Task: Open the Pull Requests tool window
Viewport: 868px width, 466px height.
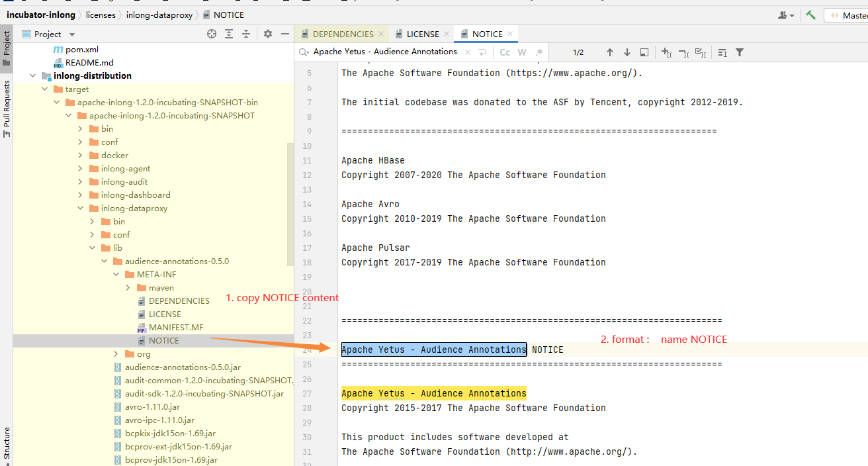Action: [x=7, y=106]
